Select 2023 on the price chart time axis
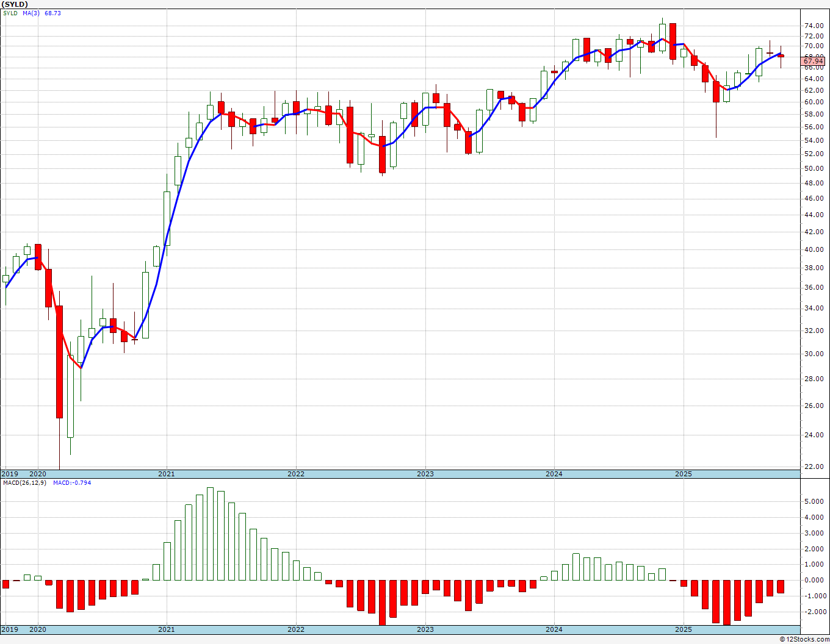Screen dimensions: 830x644 click(x=425, y=474)
